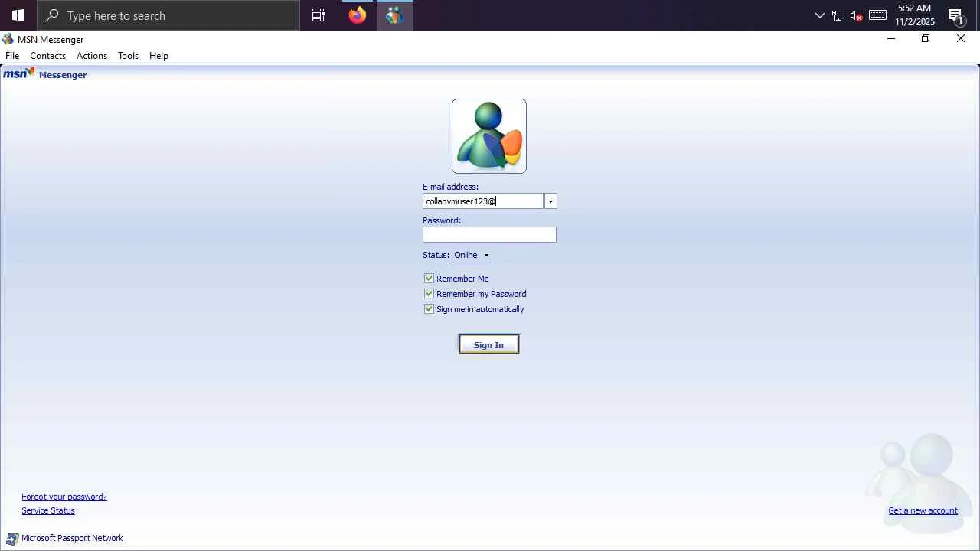Minimize the MSN Messenger window
This screenshot has height=551, width=980.
[890, 39]
